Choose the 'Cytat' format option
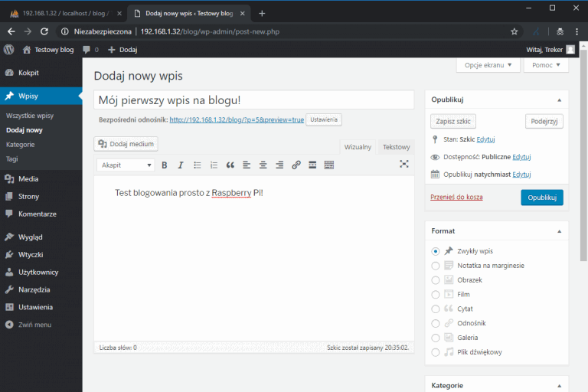The image size is (588, 392). (x=436, y=309)
